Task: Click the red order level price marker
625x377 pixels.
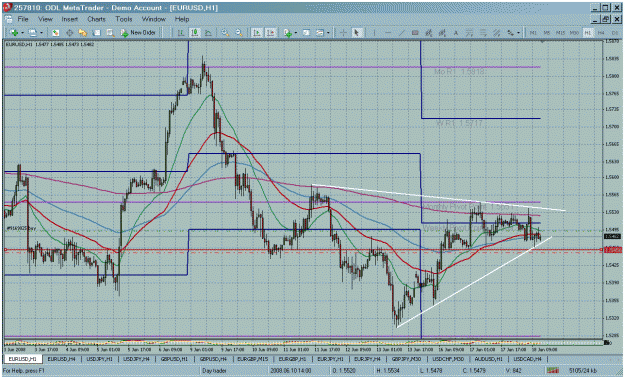Action: (613, 250)
